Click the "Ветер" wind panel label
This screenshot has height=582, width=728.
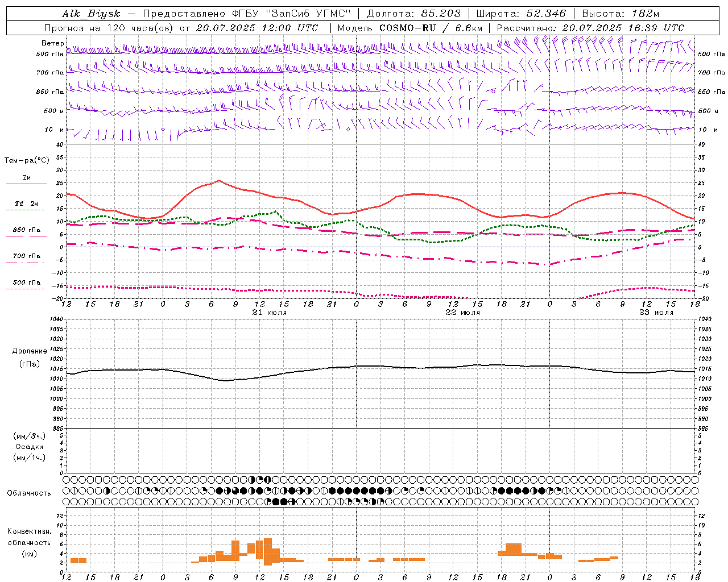tap(53, 43)
